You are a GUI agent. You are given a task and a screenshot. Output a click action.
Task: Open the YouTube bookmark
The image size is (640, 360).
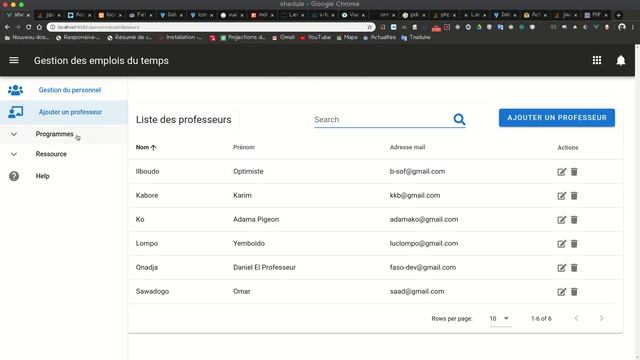point(315,37)
